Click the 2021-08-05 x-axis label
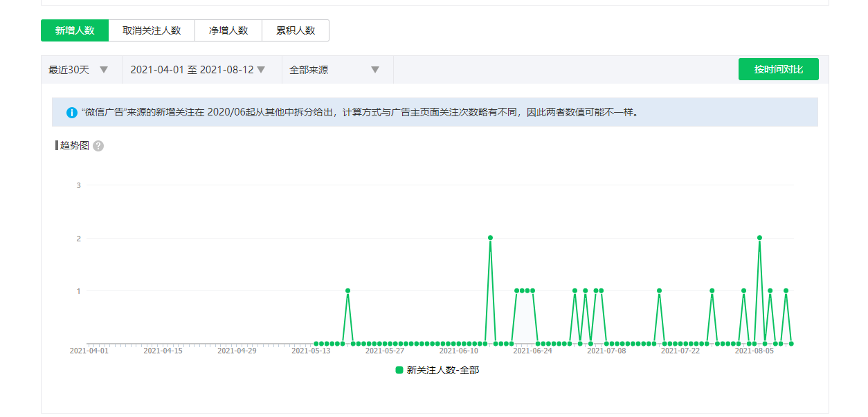Viewport: 868px width, 417px height. (x=754, y=351)
